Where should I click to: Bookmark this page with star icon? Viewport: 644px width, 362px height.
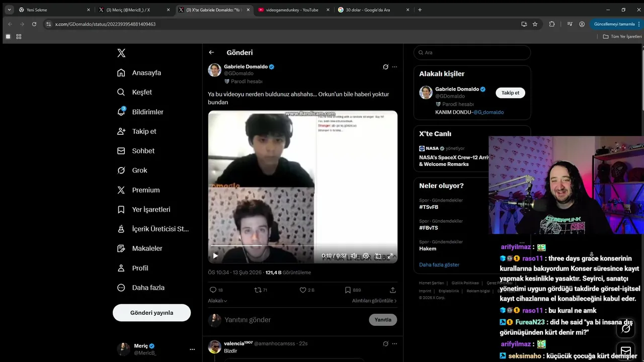click(x=535, y=24)
